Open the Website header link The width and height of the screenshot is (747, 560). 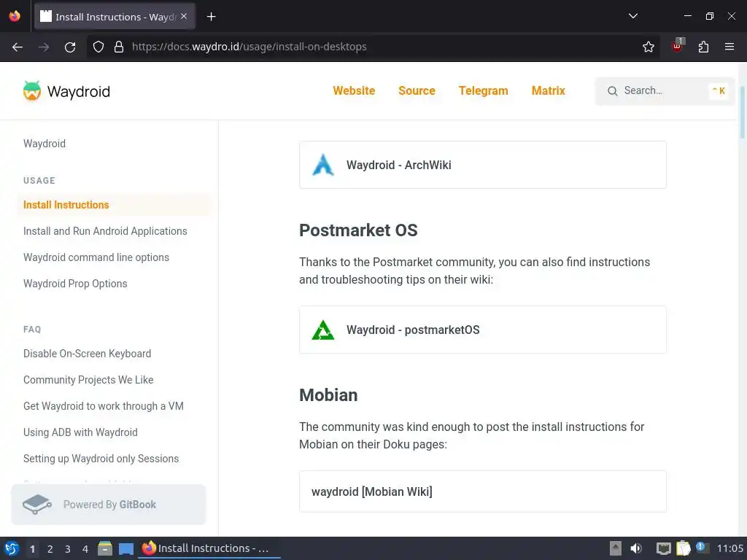click(x=354, y=90)
